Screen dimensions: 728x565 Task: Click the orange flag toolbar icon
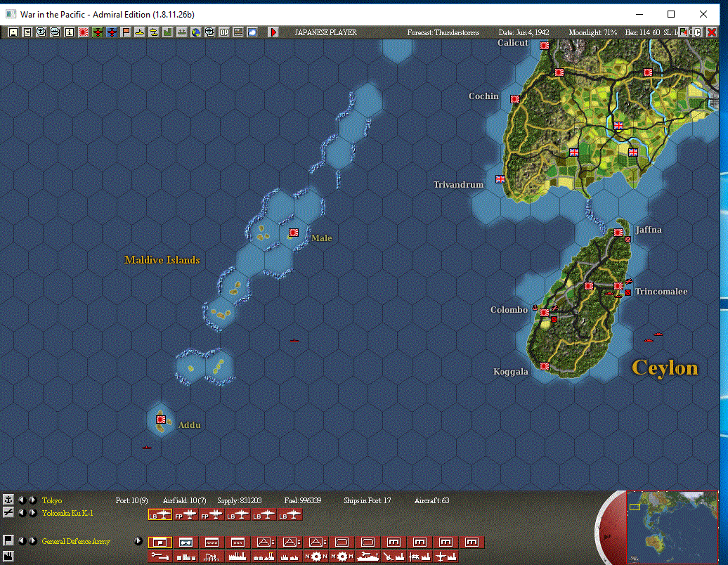[125, 32]
